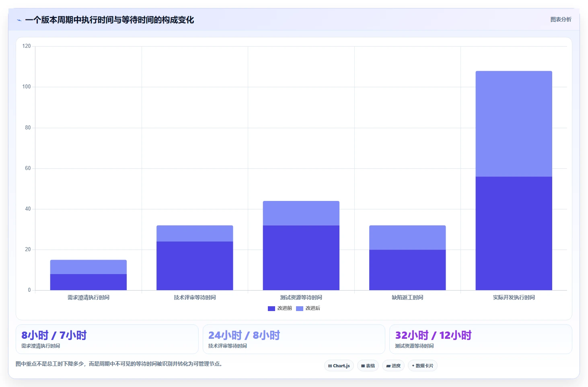
Task: Click the 图表分析 label in header
Action: [x=561, y=19]
